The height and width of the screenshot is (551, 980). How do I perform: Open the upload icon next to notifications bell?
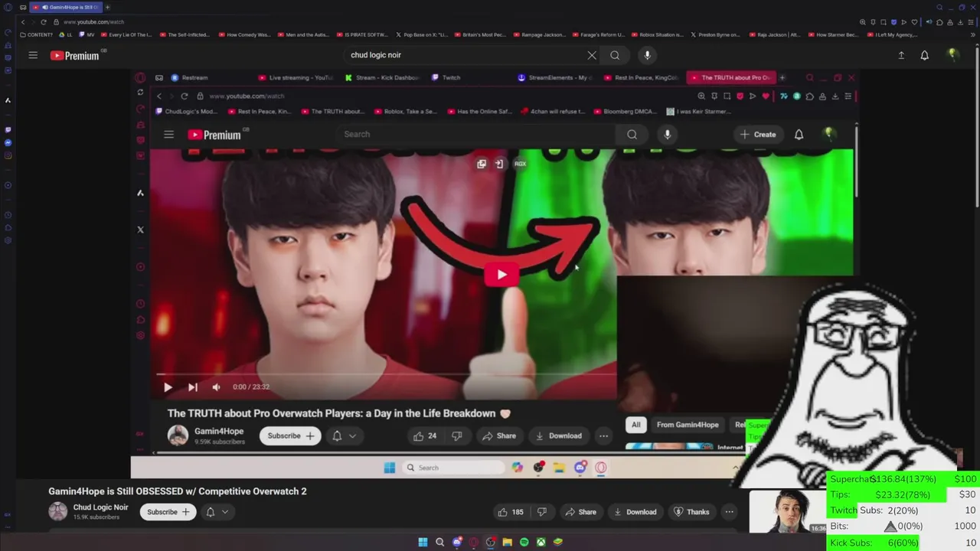pyautogui.click(x=901, y=55)
